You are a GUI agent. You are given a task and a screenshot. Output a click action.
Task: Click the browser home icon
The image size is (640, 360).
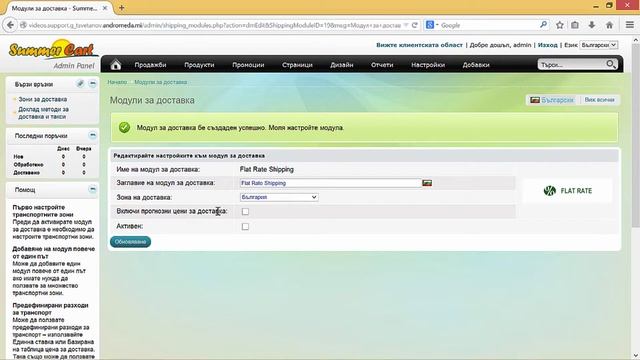pos(609,25)
